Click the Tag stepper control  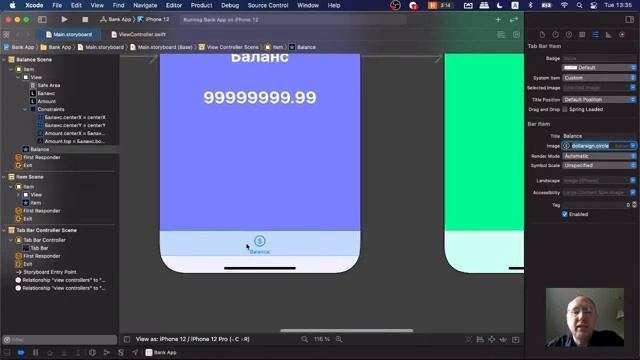tap(634, 204)
